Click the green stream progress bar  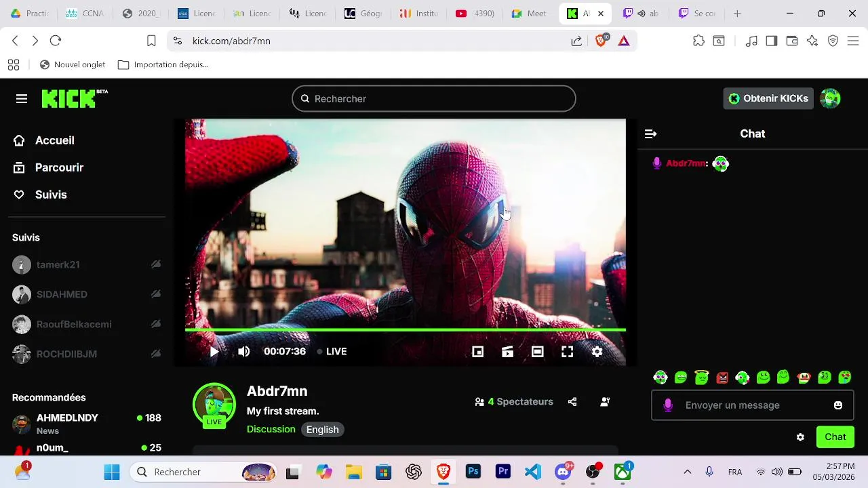406,330
